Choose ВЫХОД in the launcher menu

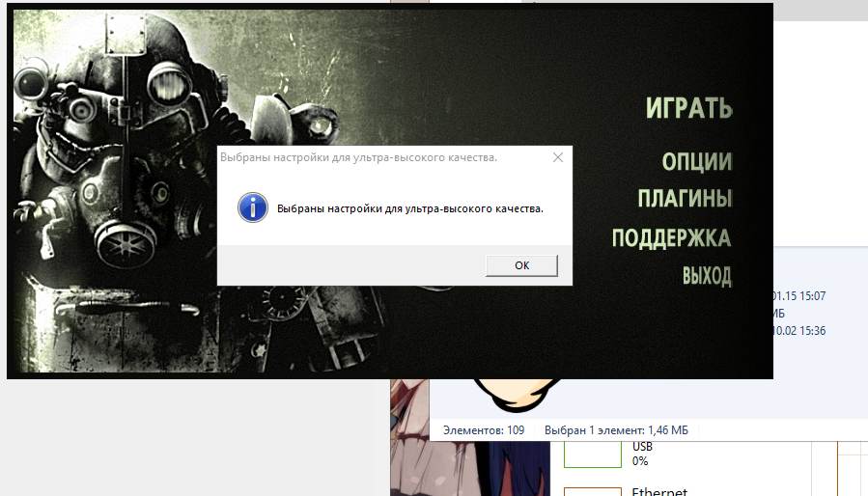point(707,275)
